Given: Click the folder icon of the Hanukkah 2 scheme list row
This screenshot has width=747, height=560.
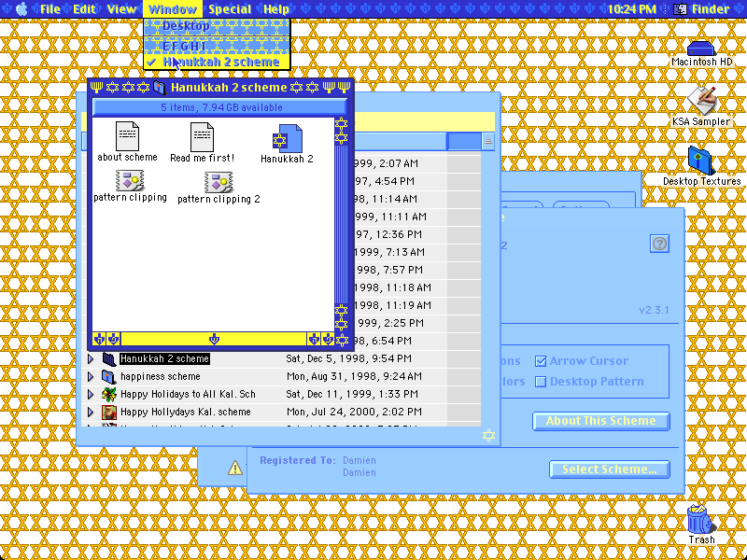Looking at the screenshot, I should (x=109, y=358).
